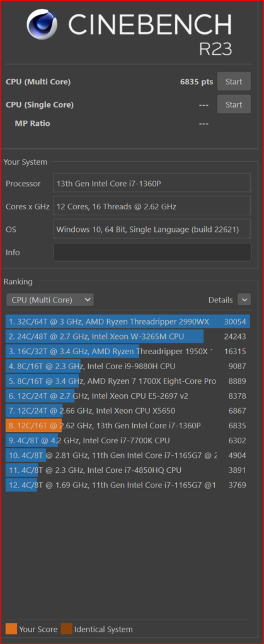Screen dimensions: 264x644
Task: Select ranking row 10 i7-1165G7 at 2.81 GHz
Action: (128, 455)
